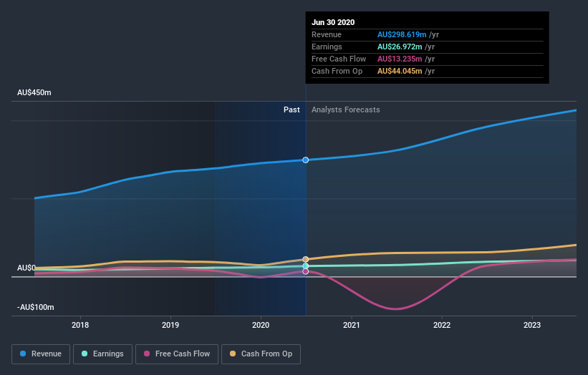
Task: Click the Jun 30 2020 tooltip date
Action: click(333, 22)
